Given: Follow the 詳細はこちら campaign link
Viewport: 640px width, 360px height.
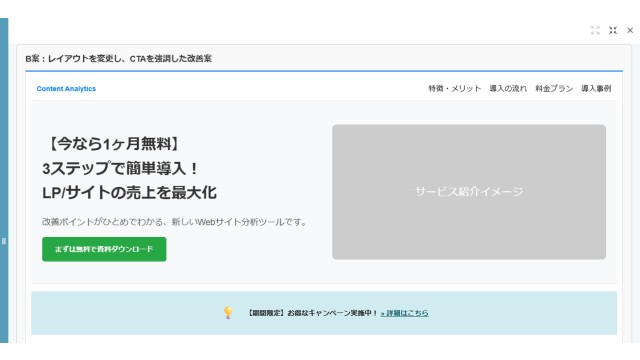Looking at the screenshot, I should [404, 313].
